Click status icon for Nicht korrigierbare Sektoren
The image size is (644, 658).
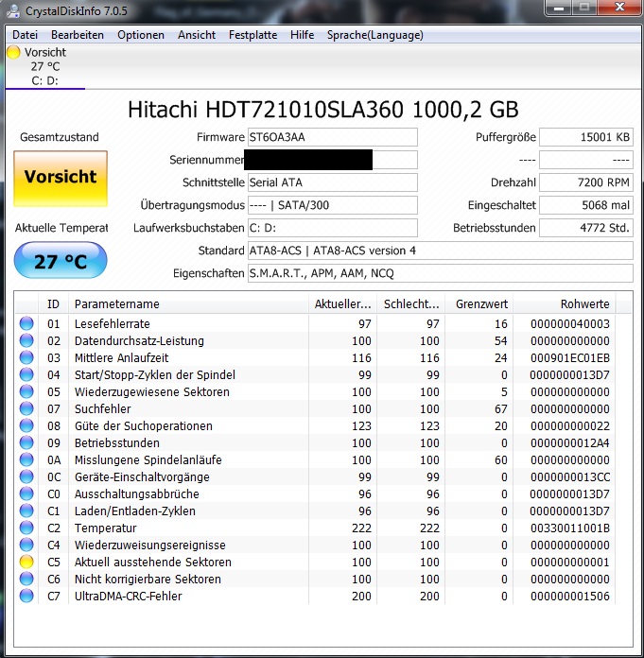(26, 579)
